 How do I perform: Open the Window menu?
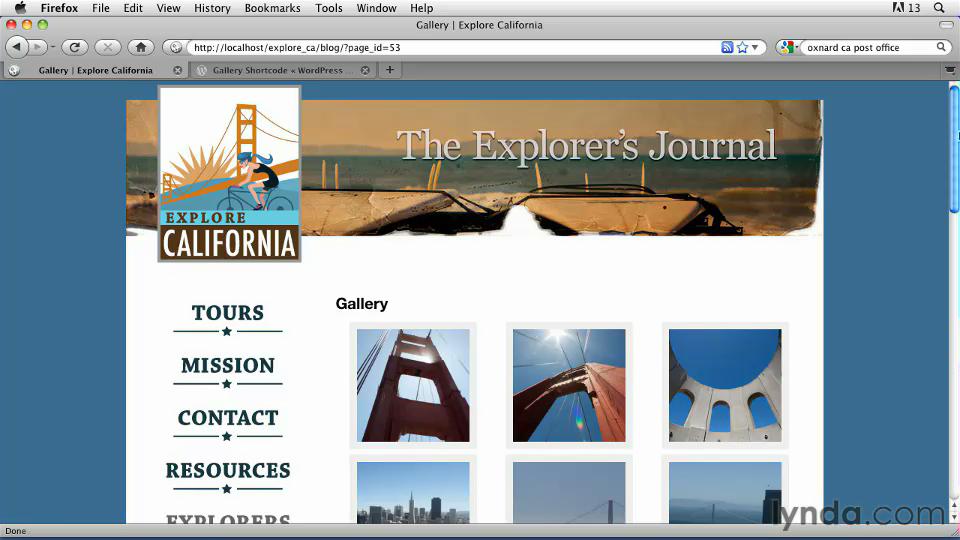click(x=377, y=8)
